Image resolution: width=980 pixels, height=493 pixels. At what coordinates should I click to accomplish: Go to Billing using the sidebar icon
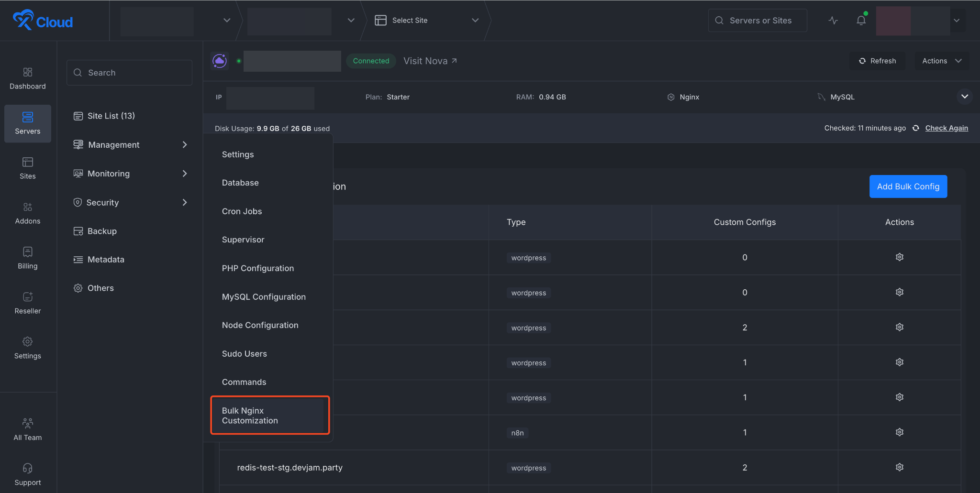[27, 258]
